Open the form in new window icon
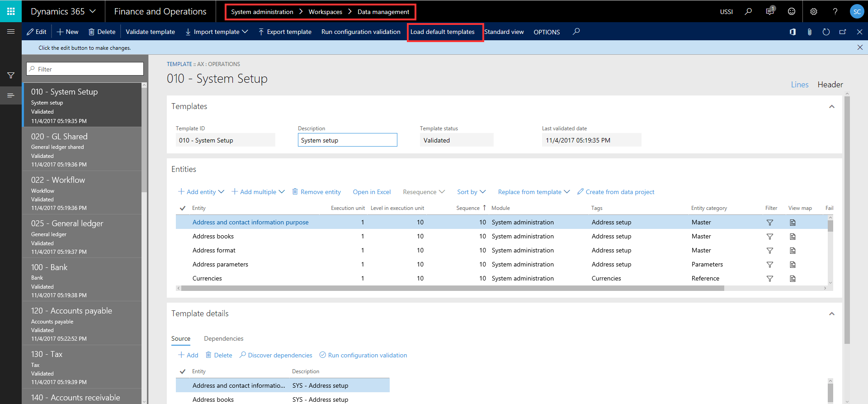Screen dimensions: 868x404 click(x=843, y=32)
